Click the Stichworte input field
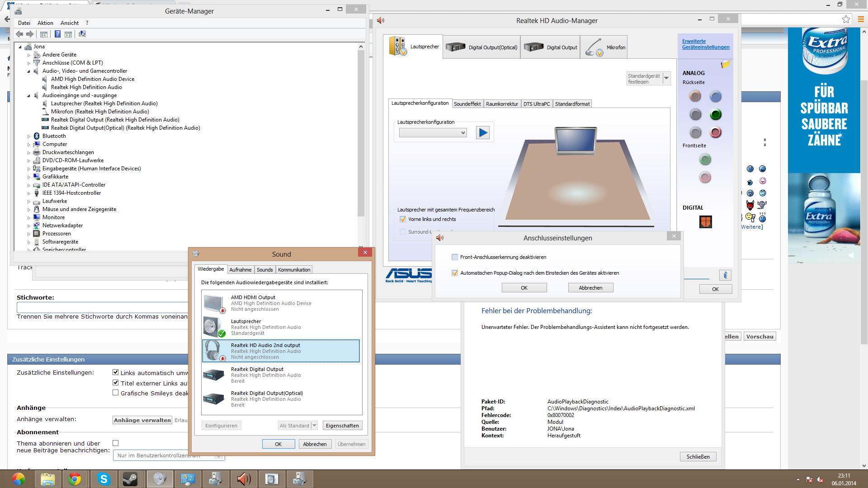 click(x=102, y=308)
